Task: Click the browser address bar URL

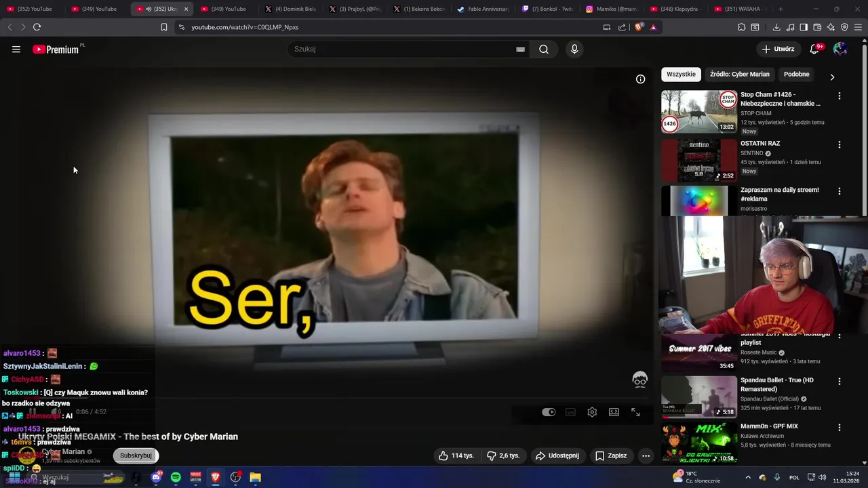Action: 245,27
